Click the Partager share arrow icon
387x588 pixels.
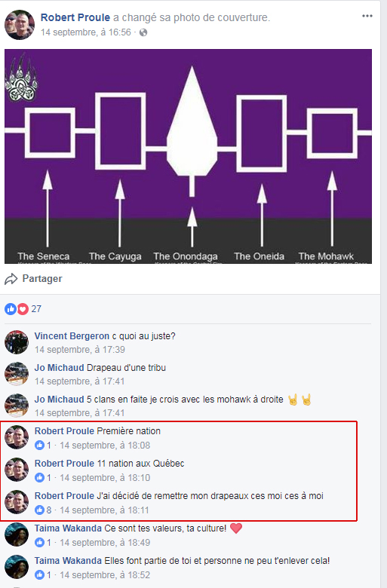[x=11, y=279]
